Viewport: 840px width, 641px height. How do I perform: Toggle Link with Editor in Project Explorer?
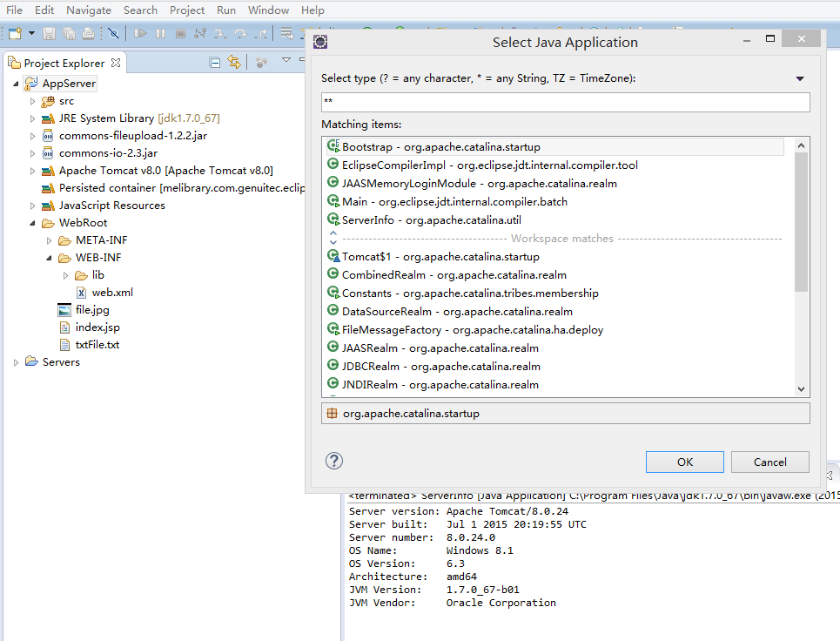coord(234,62)
